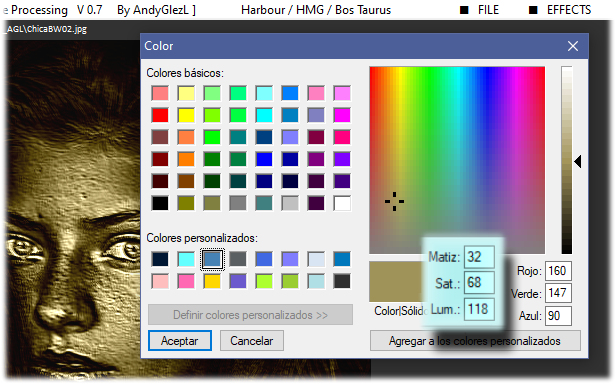Close the Color dialog
Image resolution: width=616 pixels, height=384 pixels.
point(573,46)
